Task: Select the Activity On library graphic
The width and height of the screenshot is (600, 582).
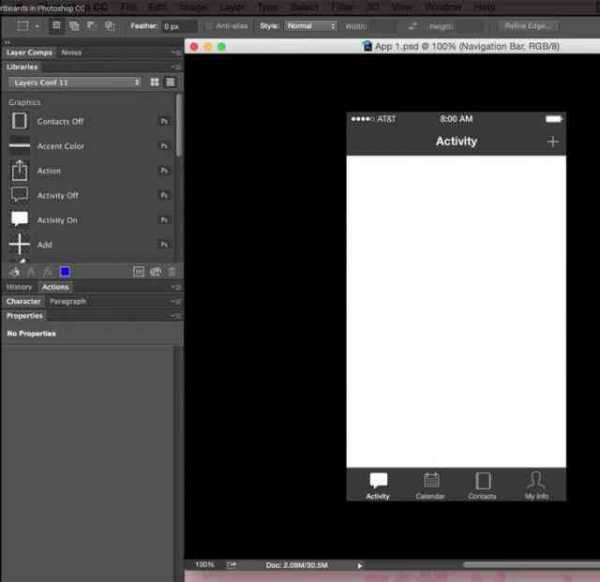Action: point(90,220)
